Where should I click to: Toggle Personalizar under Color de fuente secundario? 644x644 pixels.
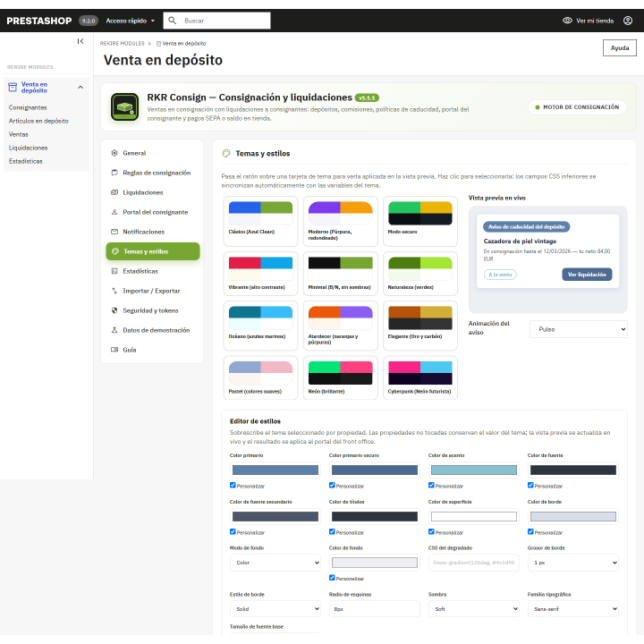(x=233, y=531)
